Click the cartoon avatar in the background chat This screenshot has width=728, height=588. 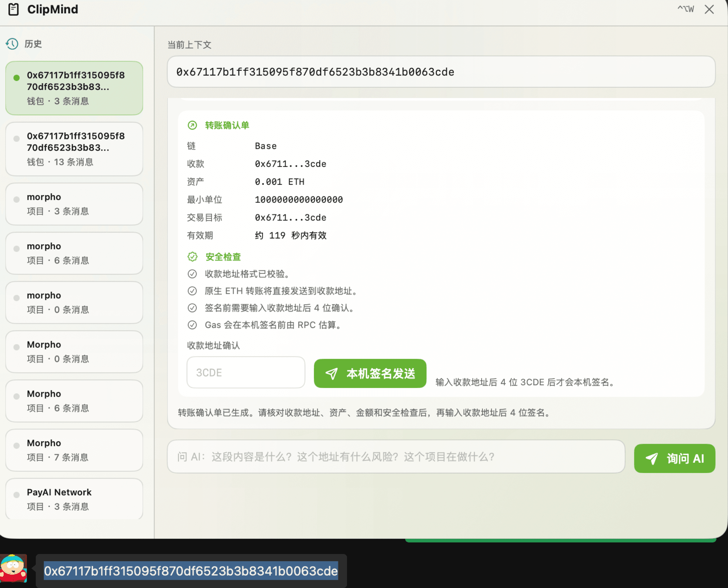coord(14,568)
